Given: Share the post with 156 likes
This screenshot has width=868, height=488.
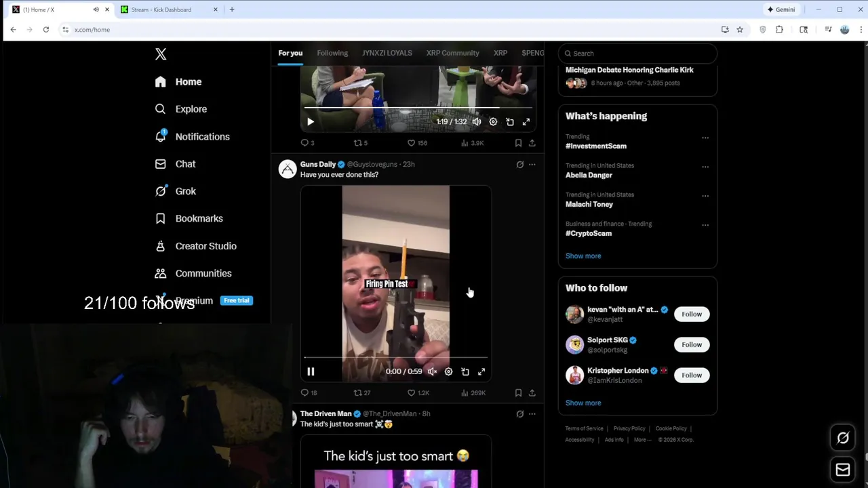Looking at the screenshot, I should [x=532, y=143].
